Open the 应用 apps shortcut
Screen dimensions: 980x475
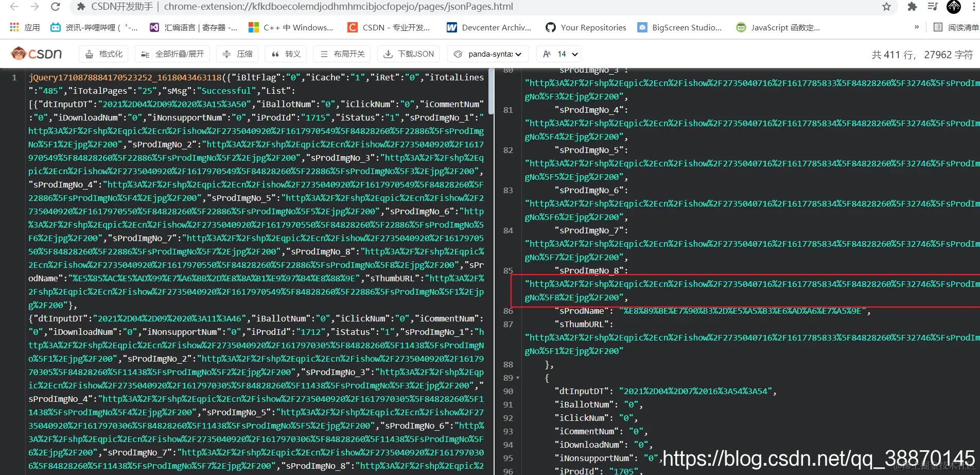[25, 27]
